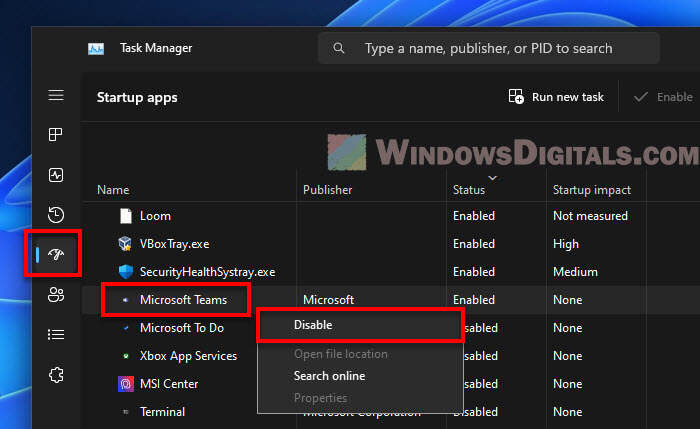This screenshot has width=700, height=429.
Task: Click the Xbox App Services icon
Action: click(126, 356)
